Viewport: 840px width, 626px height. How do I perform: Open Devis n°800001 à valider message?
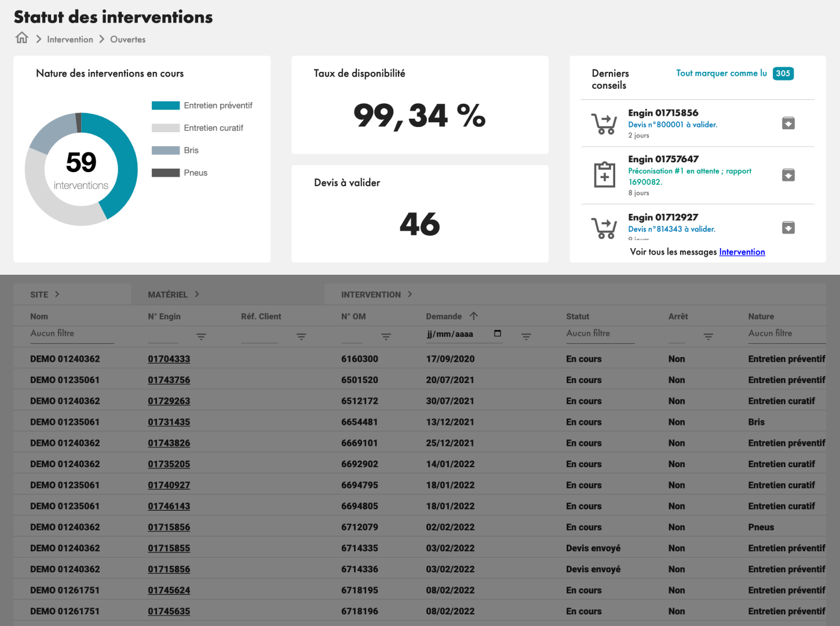click(673, 125)
